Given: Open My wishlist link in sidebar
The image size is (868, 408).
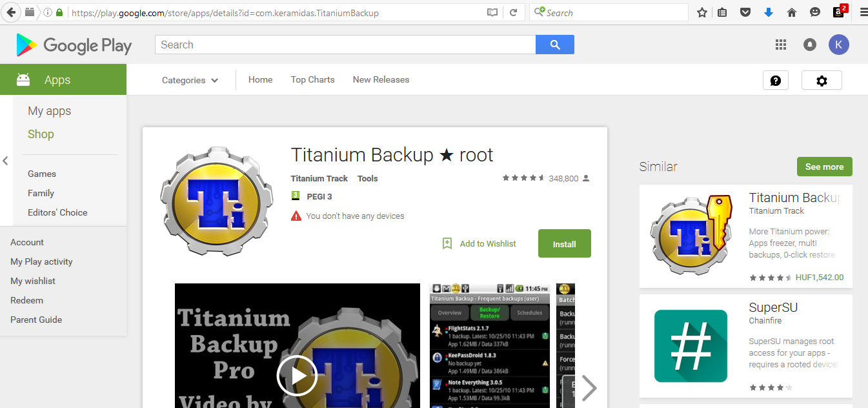Looking at the screenshot, I should coord(33,281).
